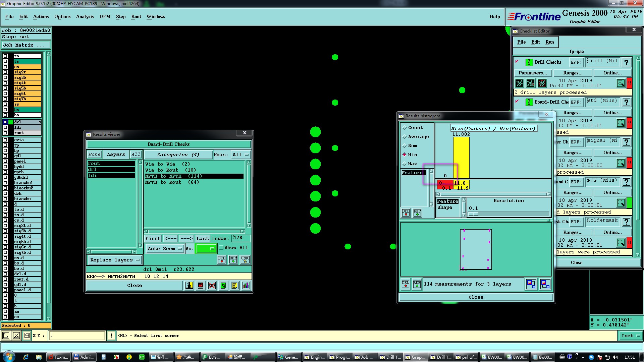Open the Auto Zoom dropdown
644x362 pixels.
point(165,248)
